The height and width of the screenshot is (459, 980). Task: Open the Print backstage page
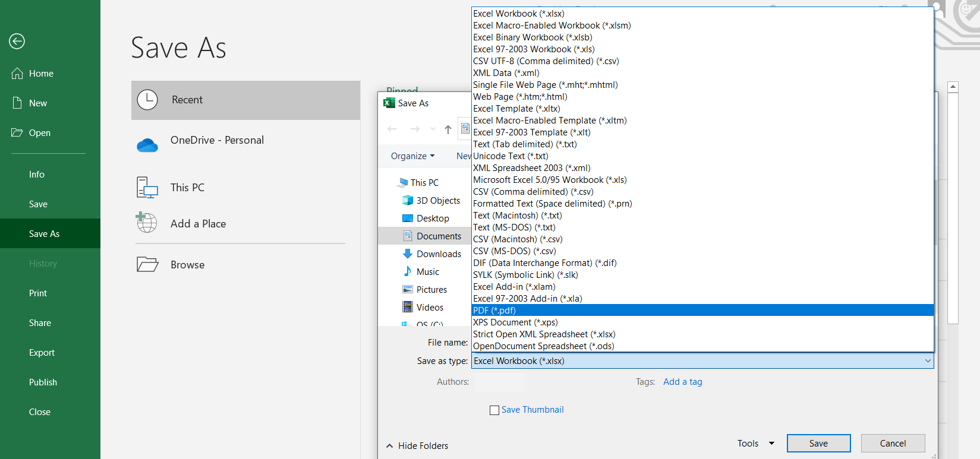(50, 293)
